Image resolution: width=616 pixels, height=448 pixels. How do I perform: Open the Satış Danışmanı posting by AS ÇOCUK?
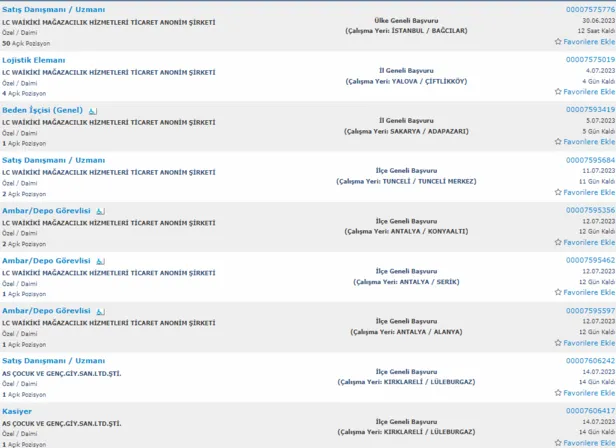click(x=53, y=360)
